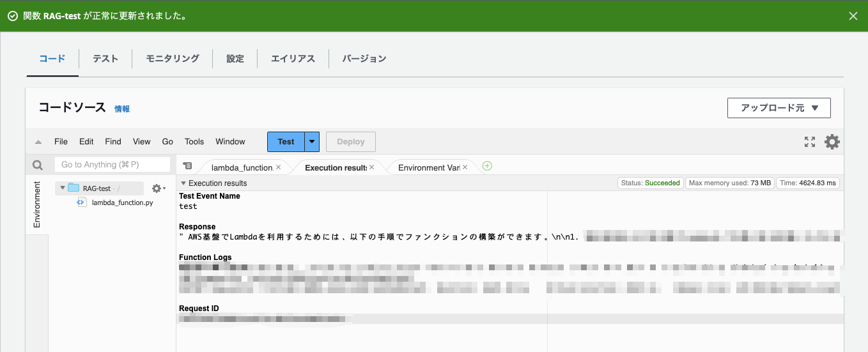Open the Edit menu

tap(86, 142)
